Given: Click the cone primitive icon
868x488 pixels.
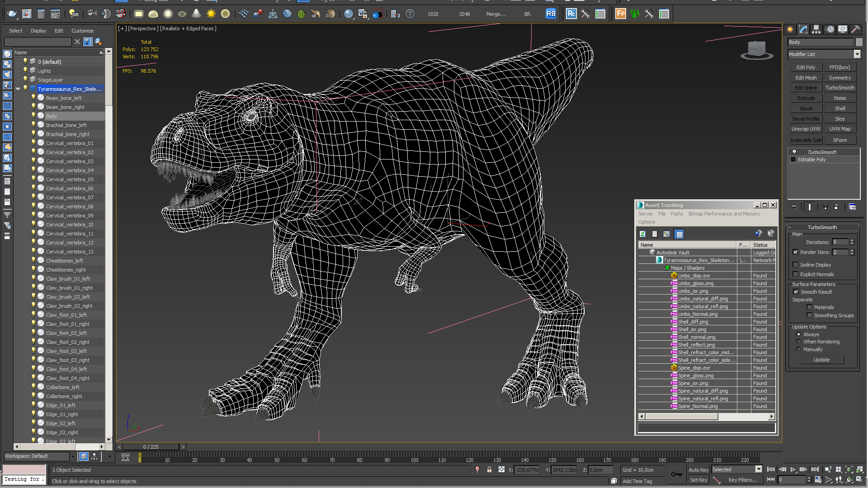Looking at the screenshot, I should point(196,14).
